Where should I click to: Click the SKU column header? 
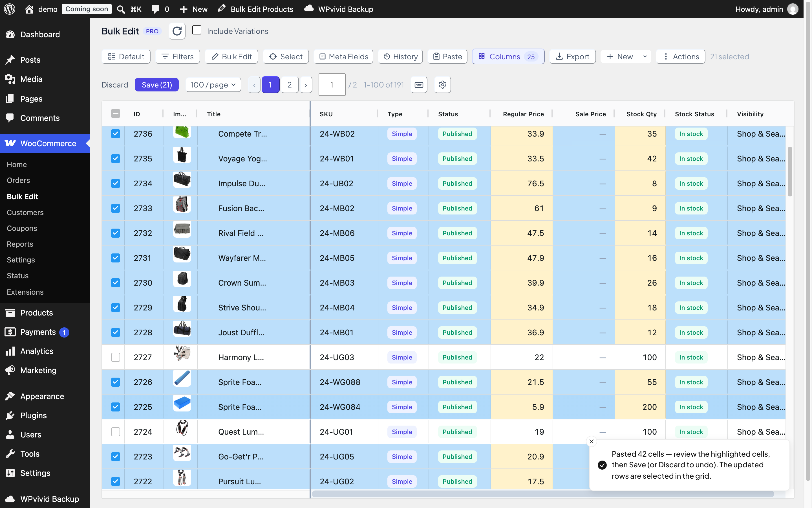tap(326, 114)
